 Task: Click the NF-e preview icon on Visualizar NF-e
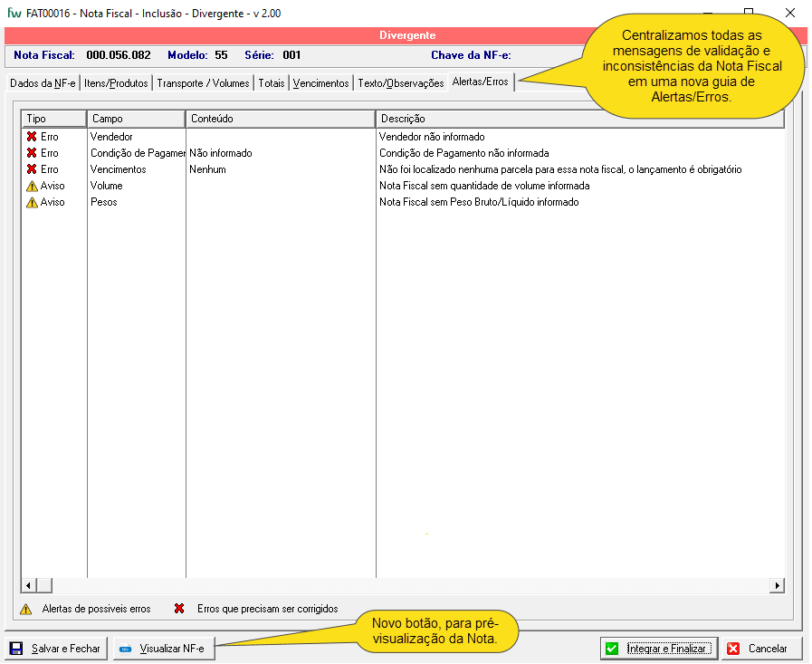click(125, 649)
